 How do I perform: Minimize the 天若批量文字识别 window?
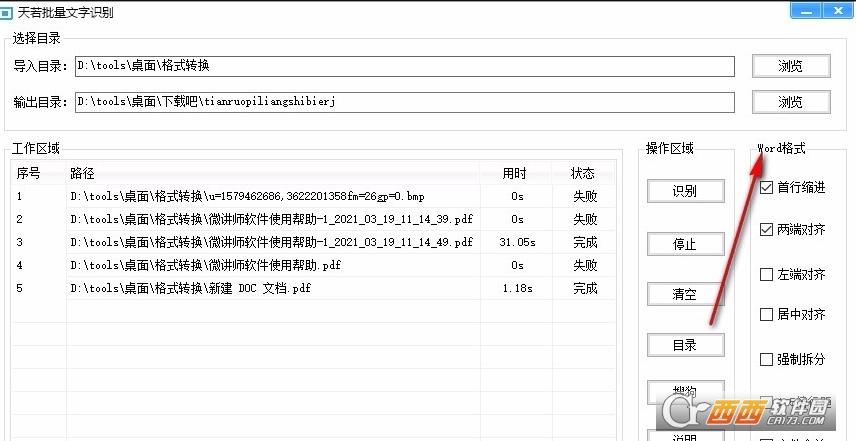[806, 11]
